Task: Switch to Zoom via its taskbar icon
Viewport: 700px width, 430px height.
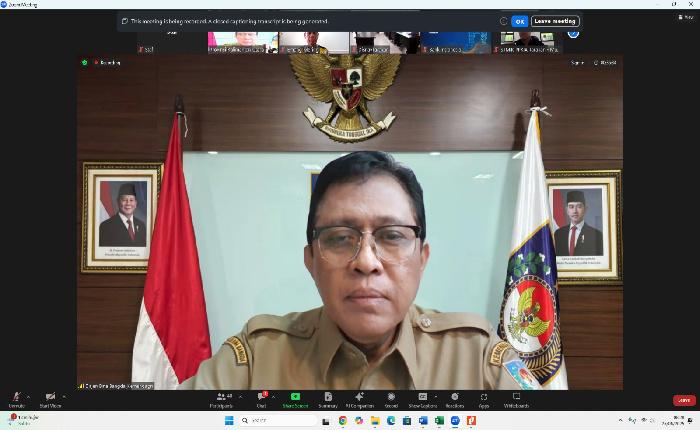Action: click(x=455, y=420)
